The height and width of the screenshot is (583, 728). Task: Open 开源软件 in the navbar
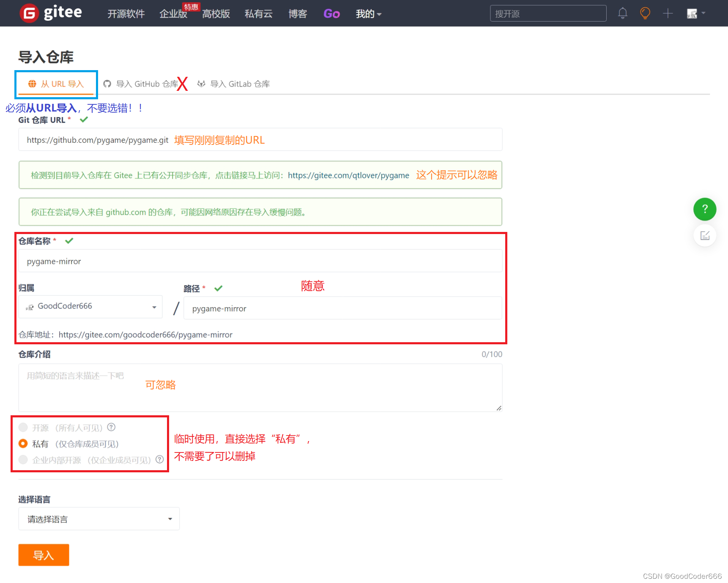[x=126, y=14]
